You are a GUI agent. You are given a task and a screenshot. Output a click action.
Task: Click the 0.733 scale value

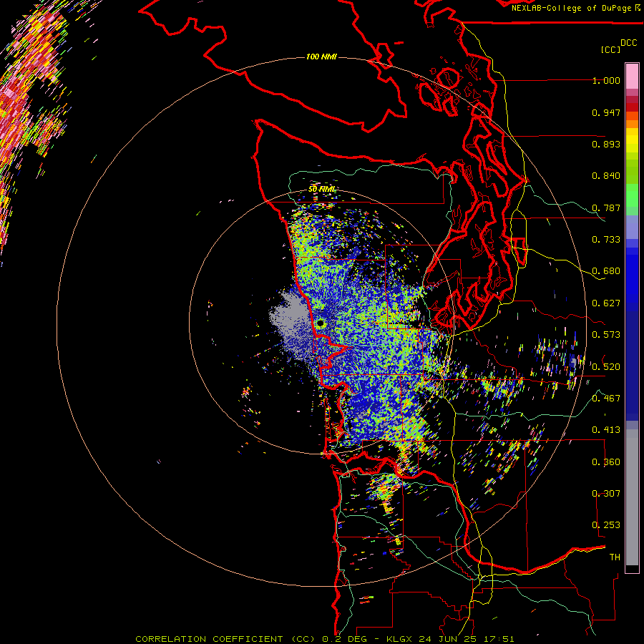coord(606,240)
